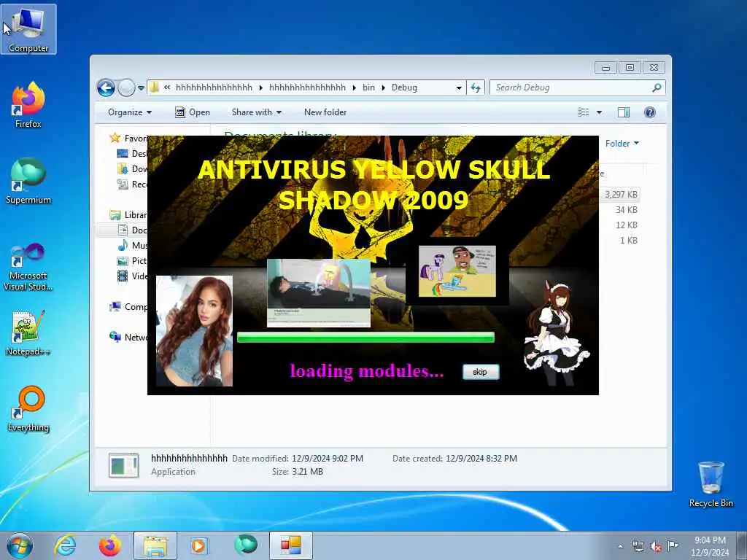This screenshot has height=560, width=747.
Task: Open Microsoft Visual Studio desktop shortcut
Action: [28, 267]
